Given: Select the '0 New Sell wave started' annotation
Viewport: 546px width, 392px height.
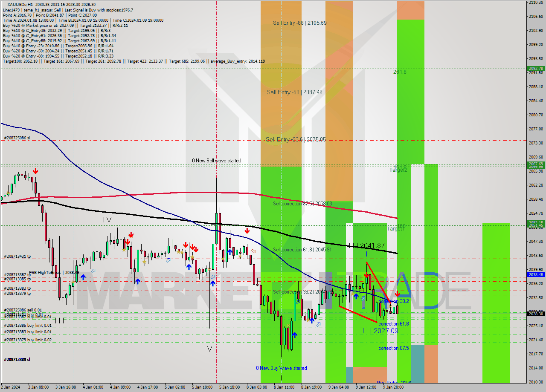Looking at the screenshot, I should coord(216,161).
